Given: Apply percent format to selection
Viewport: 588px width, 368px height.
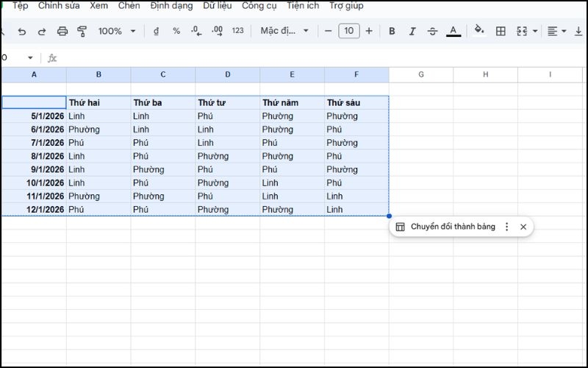Looking at the screenshot, I should (x=176, y=31).
